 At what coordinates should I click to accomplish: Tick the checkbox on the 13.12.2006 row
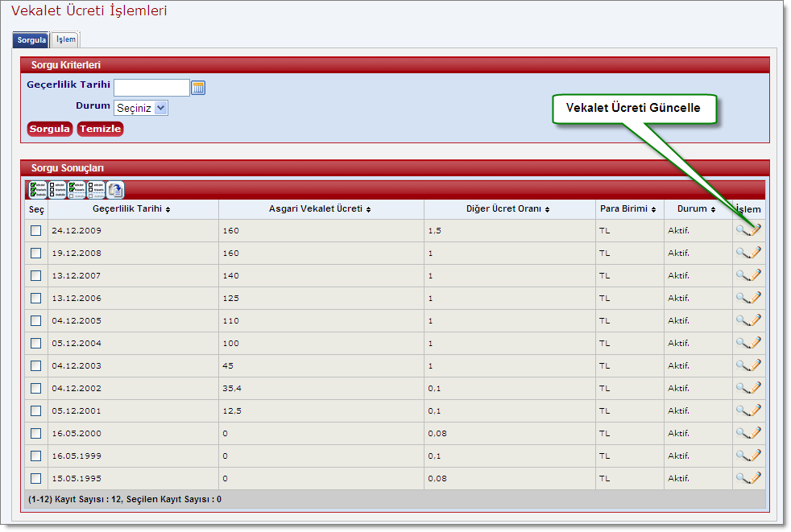coord(35,298)
